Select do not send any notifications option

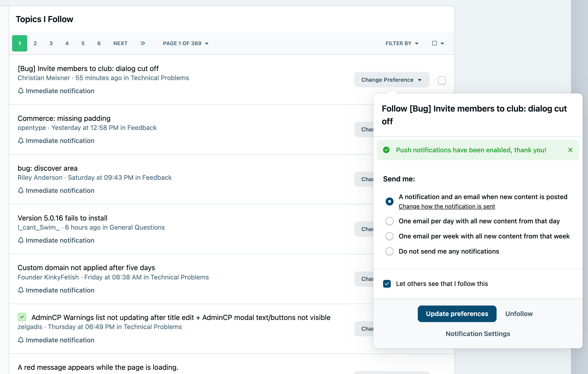pos(389,251)
